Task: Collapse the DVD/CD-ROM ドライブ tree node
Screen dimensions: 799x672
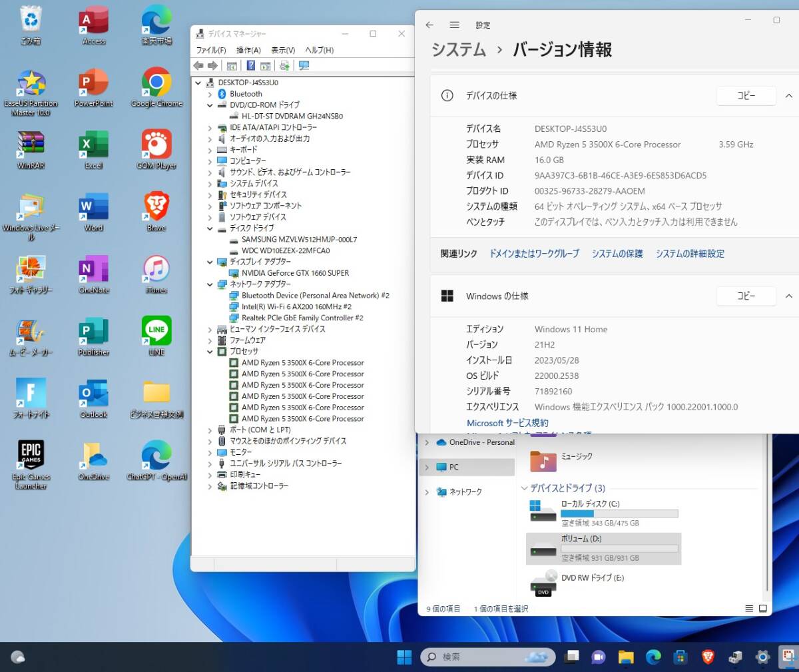Action: point(210,105)
